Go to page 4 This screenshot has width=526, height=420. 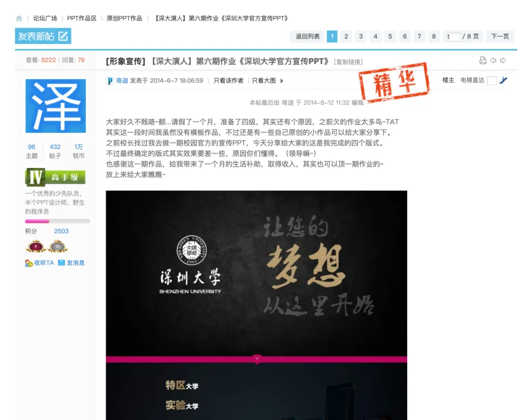coord(376,36)
